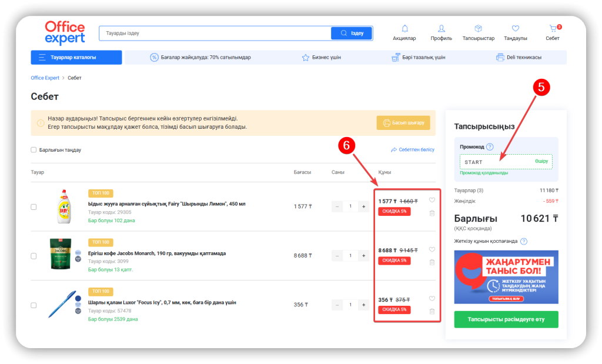Open the Тапсырыстар box icon

click(478, 29)
